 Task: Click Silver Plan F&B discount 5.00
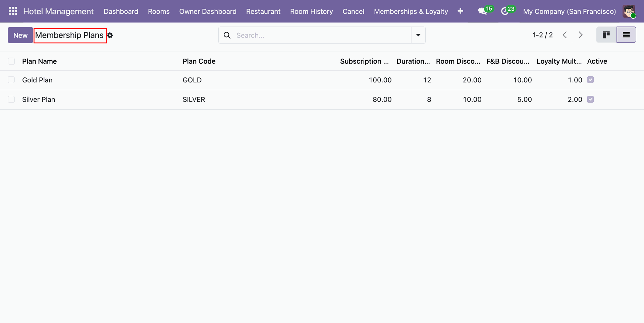524,100
